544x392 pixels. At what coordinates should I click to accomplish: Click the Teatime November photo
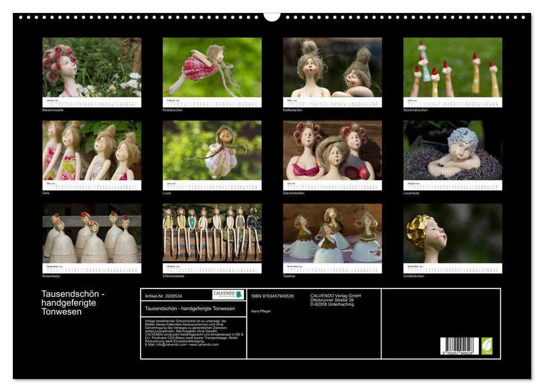click(x=332, y=234)
